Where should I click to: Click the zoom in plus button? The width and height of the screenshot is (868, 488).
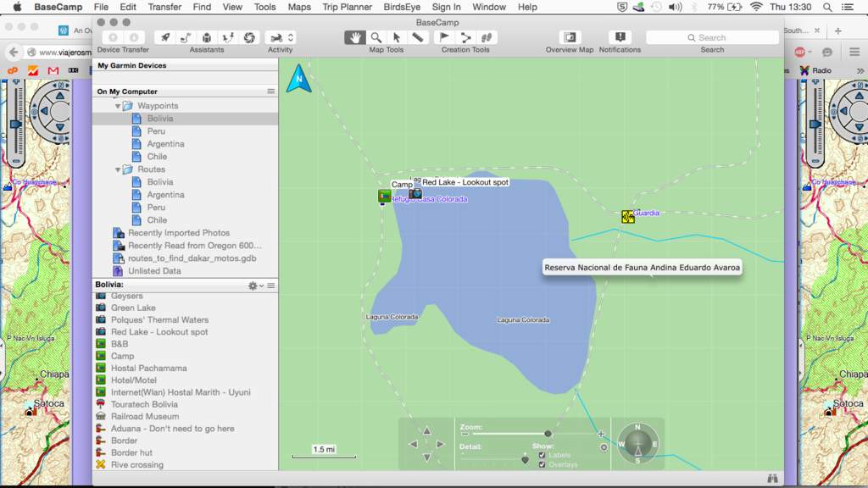coord(601,434)
